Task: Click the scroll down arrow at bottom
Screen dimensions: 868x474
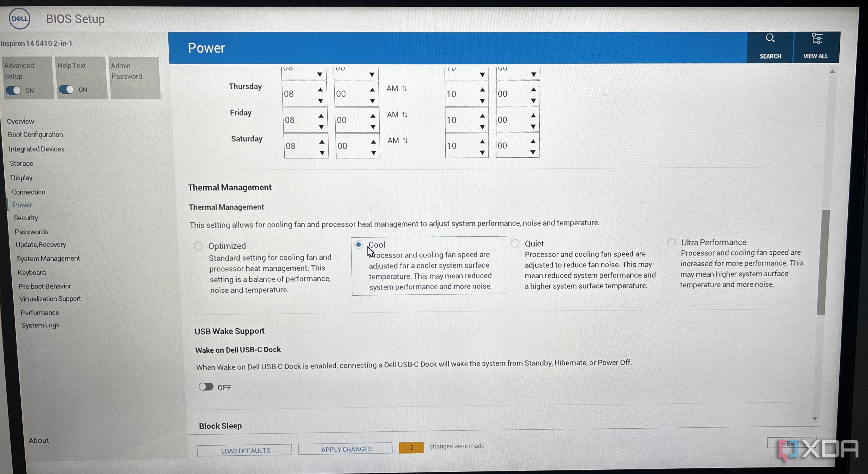Action: point(815,419)
